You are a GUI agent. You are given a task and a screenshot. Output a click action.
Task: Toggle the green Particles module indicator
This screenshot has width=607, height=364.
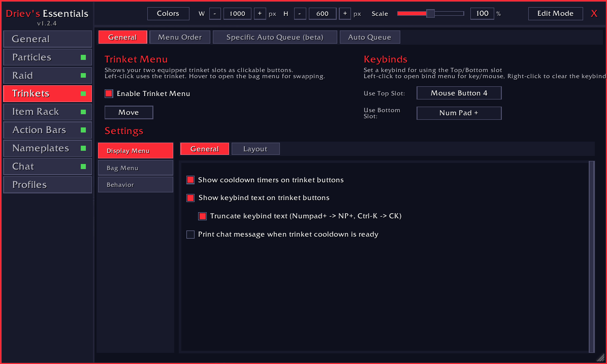click(83, 57)
